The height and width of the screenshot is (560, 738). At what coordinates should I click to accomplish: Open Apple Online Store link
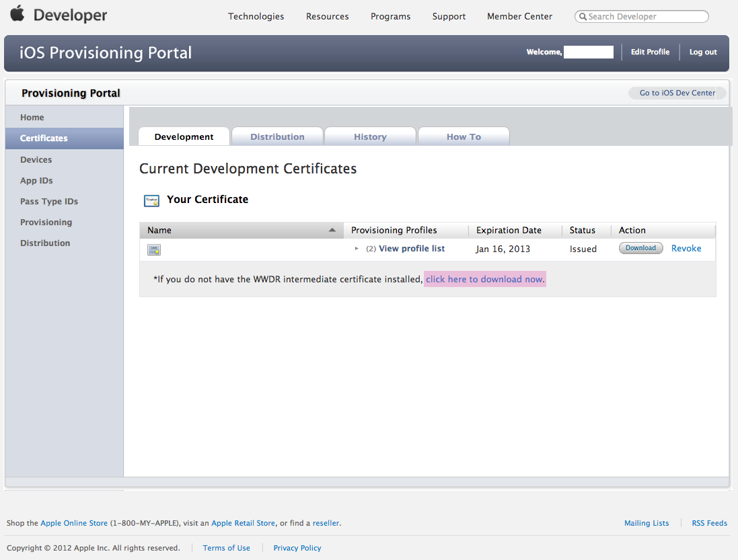click(74, 523)
